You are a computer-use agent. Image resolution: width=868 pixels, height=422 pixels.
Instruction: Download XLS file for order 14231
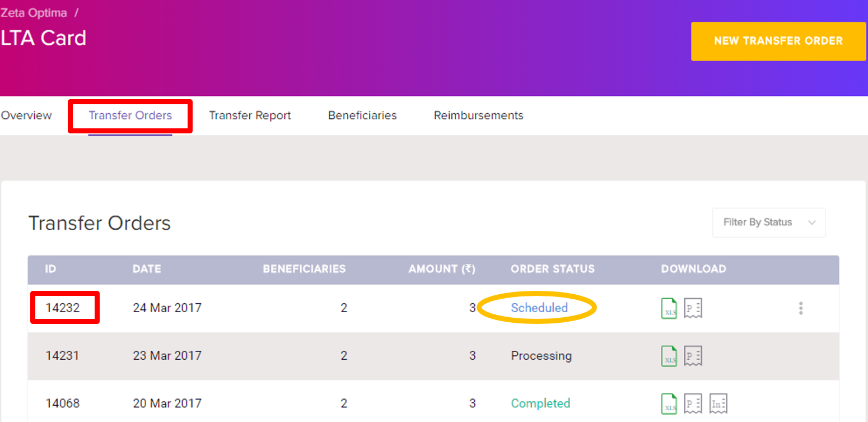pos(669,356)
